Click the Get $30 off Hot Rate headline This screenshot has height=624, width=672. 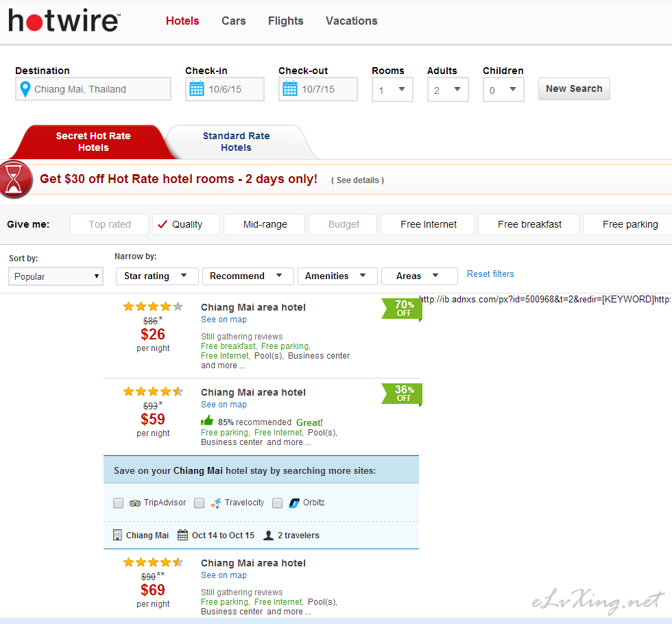point(179,179)
